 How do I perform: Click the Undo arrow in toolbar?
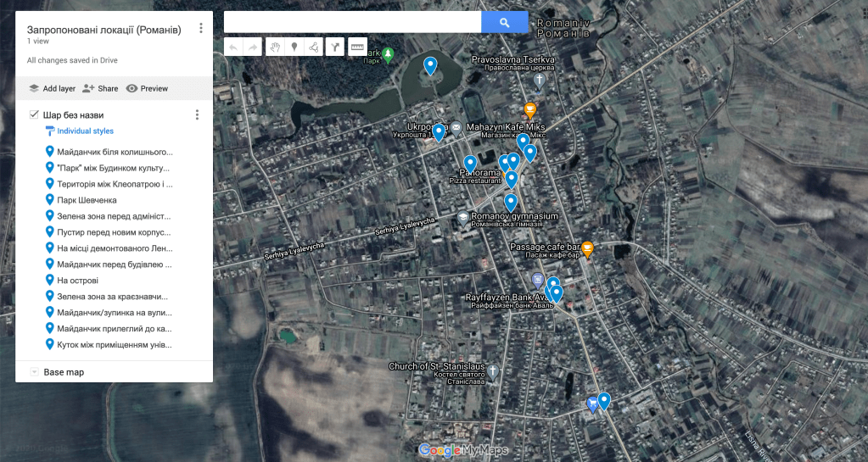[233, 47]
